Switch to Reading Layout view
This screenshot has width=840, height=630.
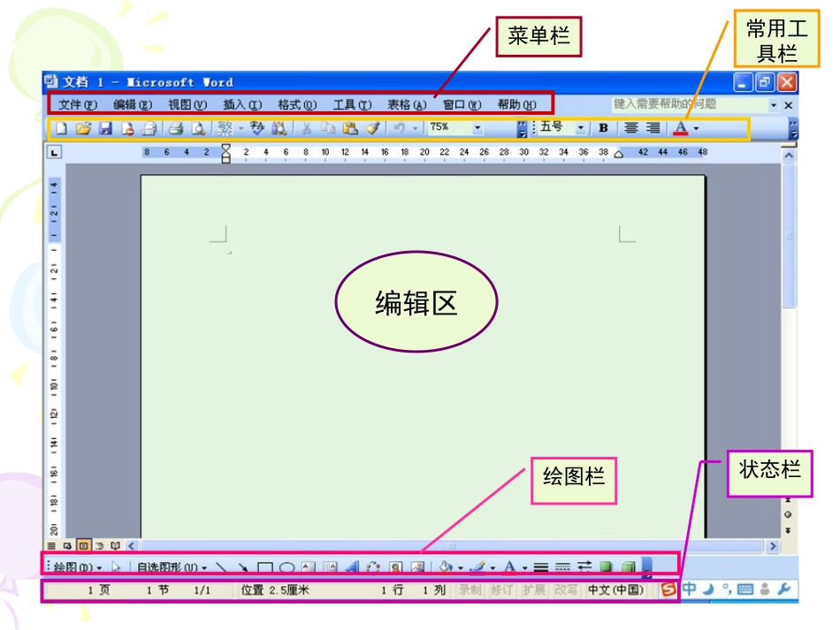coord(115,546)
